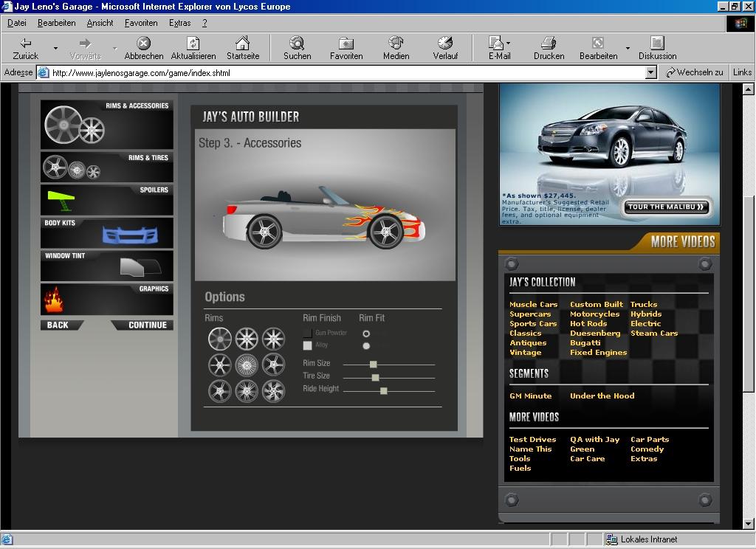Select the hollow-ring Rim Fit radio button

[x=366, y=334]
